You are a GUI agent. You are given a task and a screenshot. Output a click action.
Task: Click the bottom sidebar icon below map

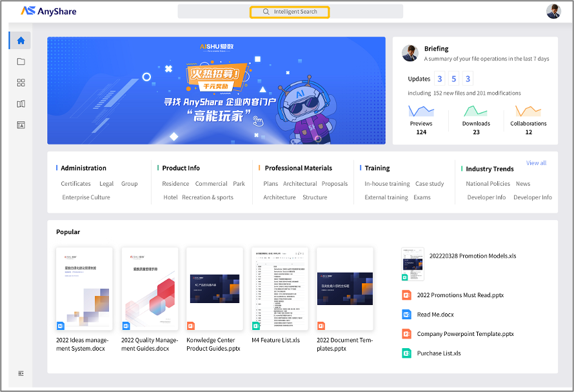(x=21, y=124)
